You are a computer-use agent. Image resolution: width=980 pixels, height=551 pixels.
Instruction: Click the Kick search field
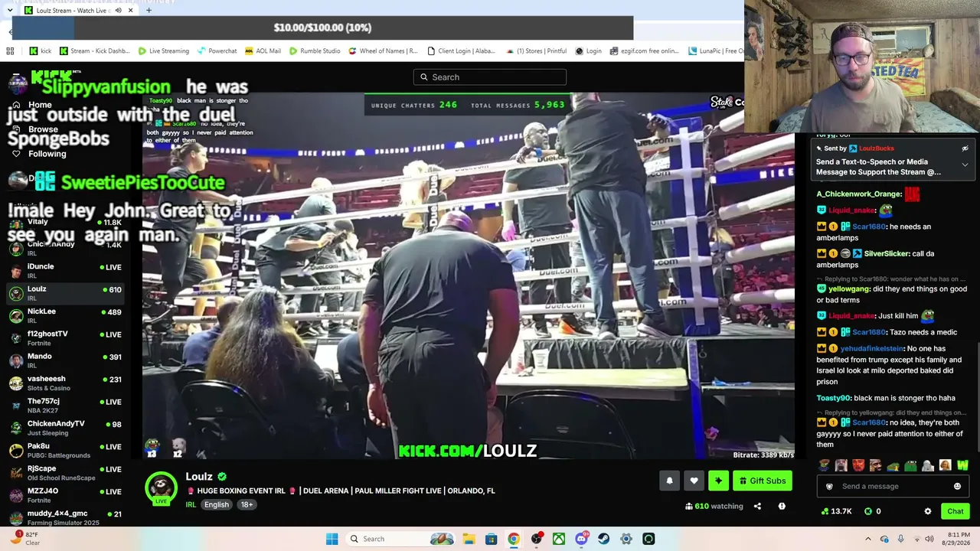[x=490, y=77]
